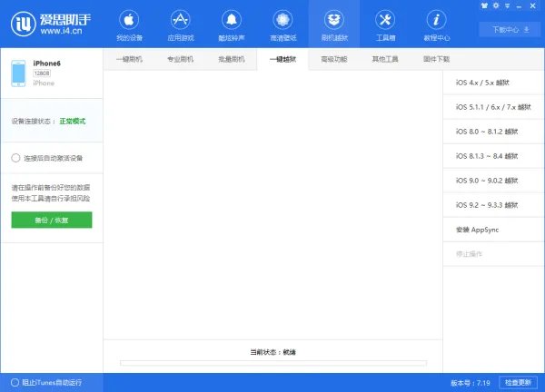The width and height of the screenshot is (545, 392).
Task: Toggle 连接后自动激活设备 option
Action: [47, 158]
